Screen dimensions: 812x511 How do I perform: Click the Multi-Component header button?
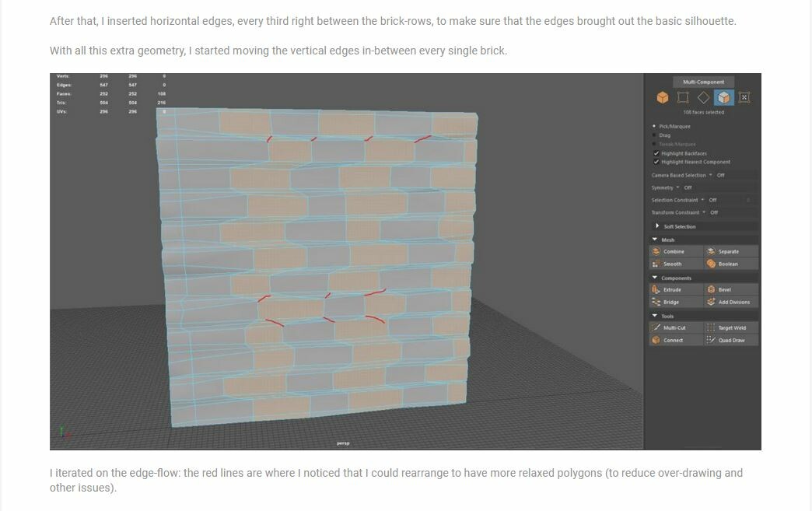coord(703,82)
